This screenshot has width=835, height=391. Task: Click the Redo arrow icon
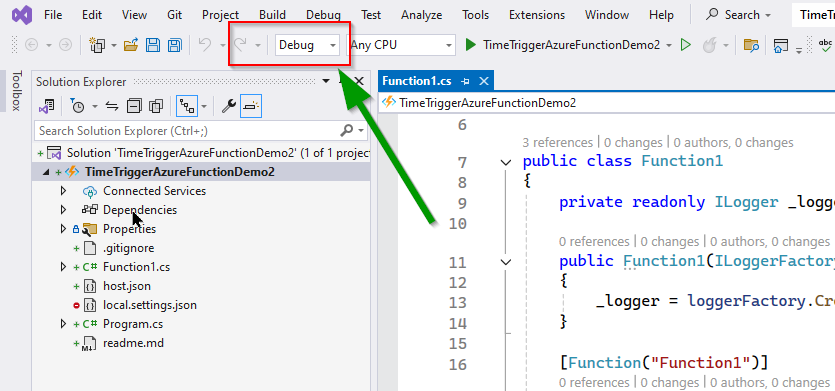pyautogui.click(x=240, y=45)
